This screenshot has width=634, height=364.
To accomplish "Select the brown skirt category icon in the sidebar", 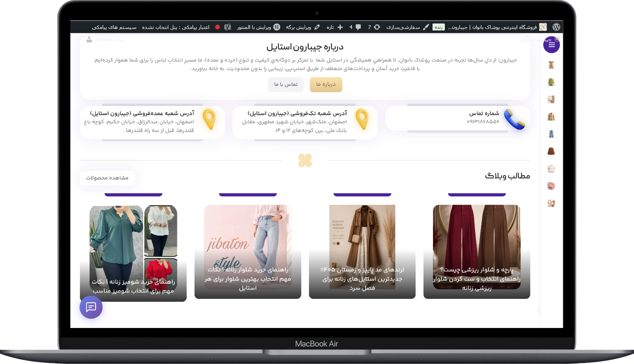I will pyautogui.click(x=551, y=151).
